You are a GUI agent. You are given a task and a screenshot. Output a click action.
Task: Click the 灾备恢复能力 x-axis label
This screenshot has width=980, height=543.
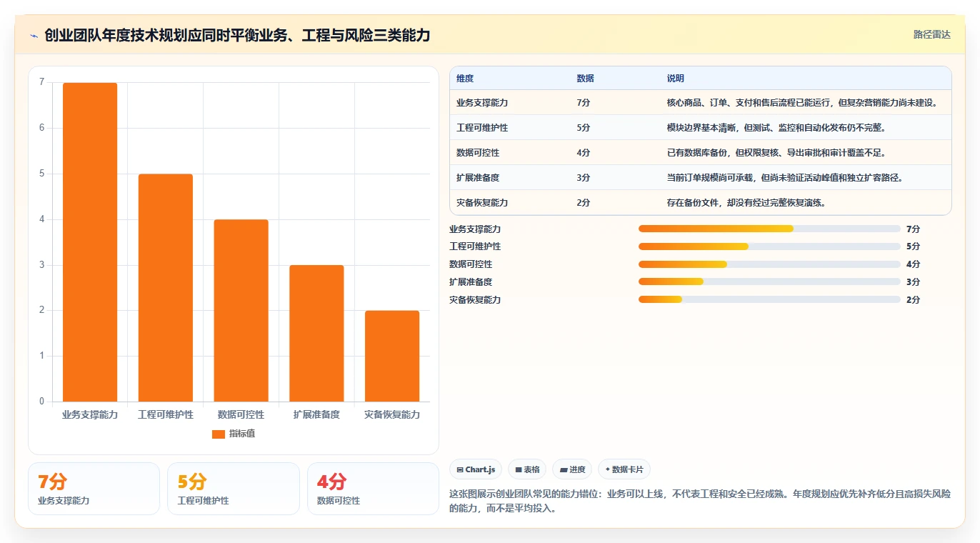392,414
